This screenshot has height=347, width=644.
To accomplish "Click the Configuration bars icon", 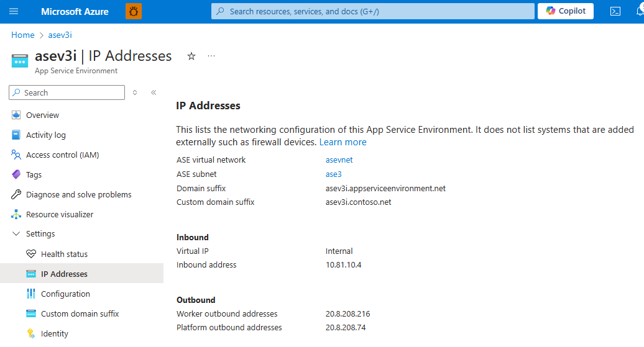I will (31, 294).
